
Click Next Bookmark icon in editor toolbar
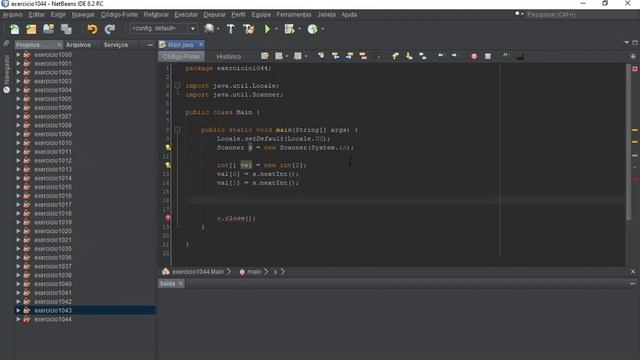tap(409, 56)
